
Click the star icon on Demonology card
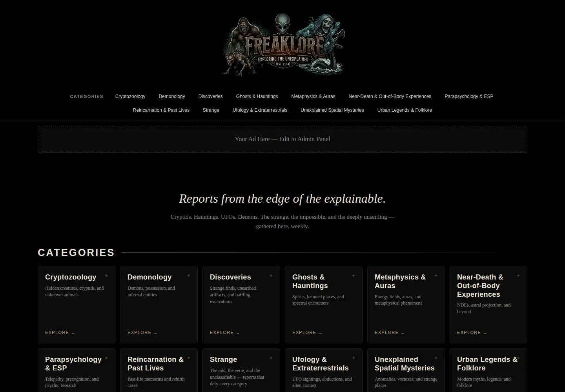189,276
